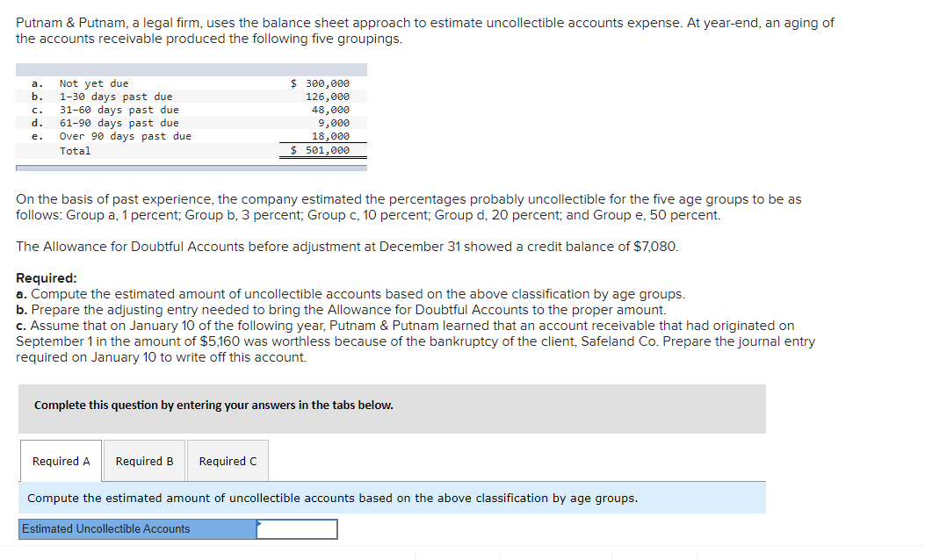925x560 pixels.
Task: Switch to the Required B tab
Action: coord(143,460)
